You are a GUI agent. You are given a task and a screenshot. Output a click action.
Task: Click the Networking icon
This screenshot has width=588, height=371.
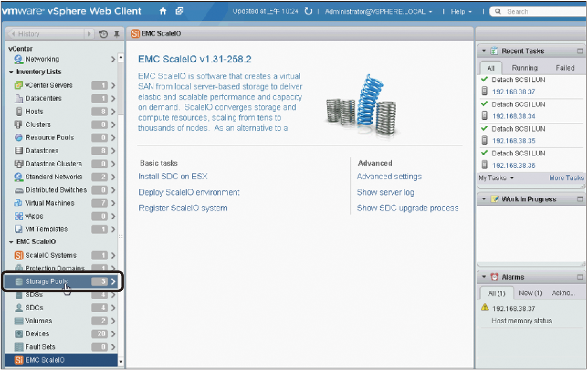point(19,59)
